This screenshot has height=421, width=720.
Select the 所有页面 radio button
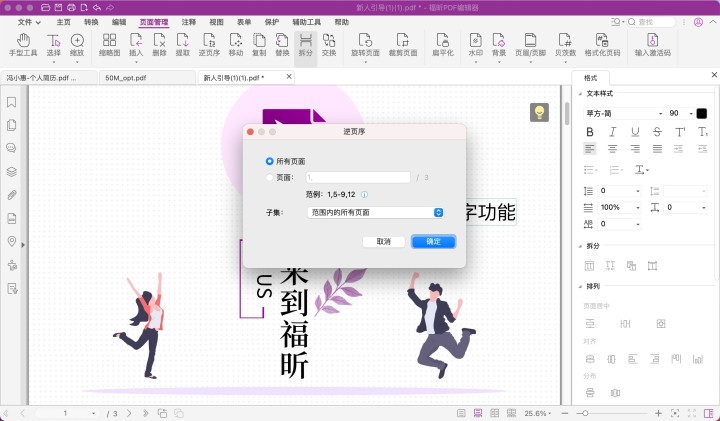(270, 161)
